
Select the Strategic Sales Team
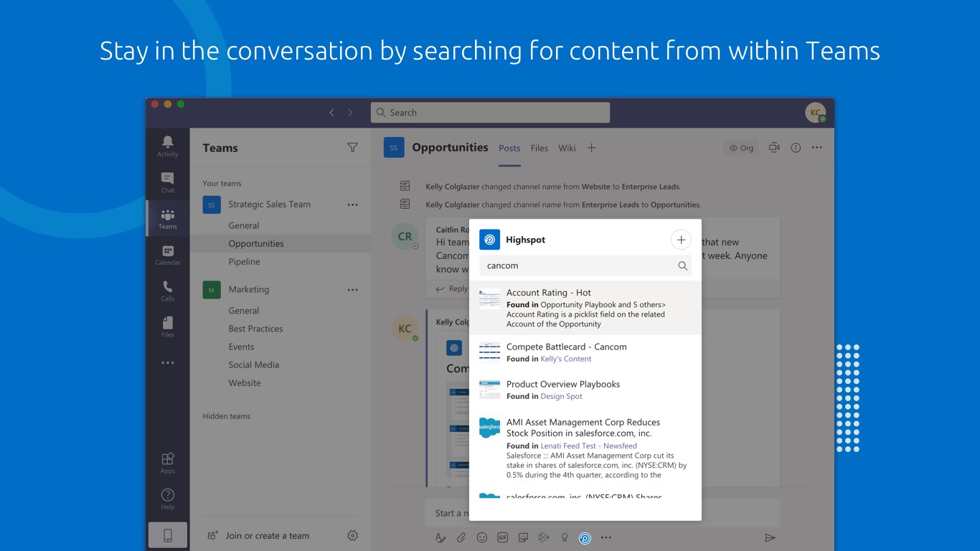coord(269,204)
